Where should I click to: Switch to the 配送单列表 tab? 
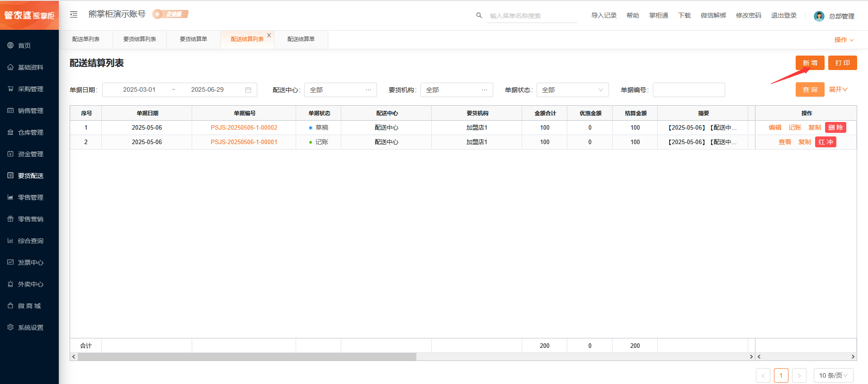86,39
